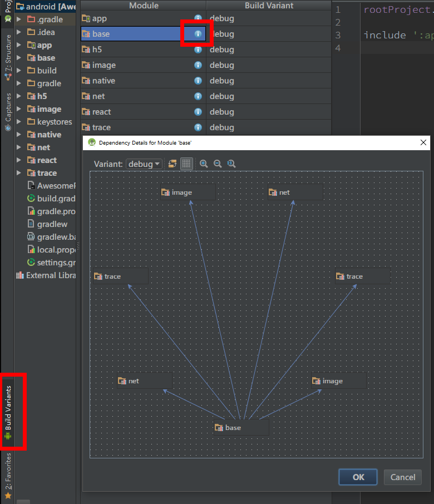Click the top image node in graph
Viewport: 434px width, 504px height.
tap(188, 192)
